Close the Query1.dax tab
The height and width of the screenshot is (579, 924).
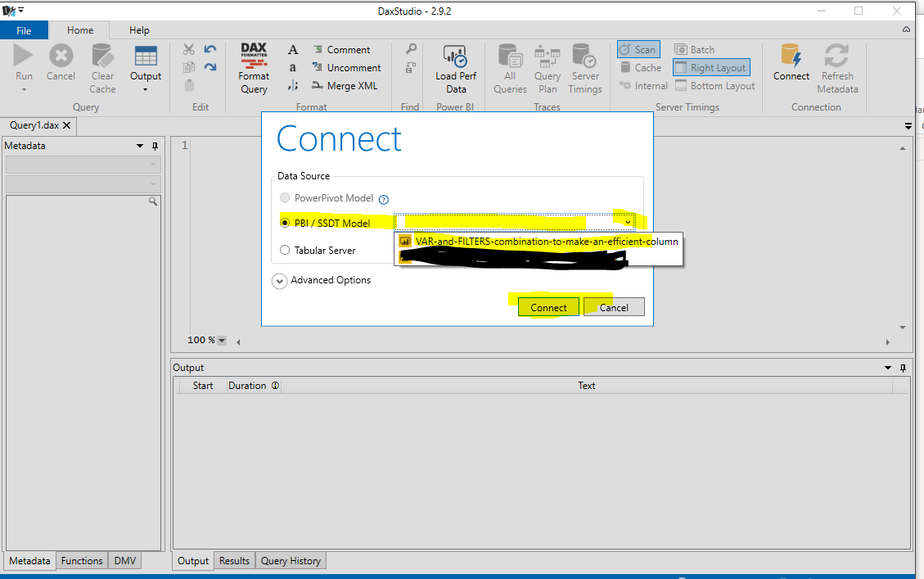[x=66, y=125]
